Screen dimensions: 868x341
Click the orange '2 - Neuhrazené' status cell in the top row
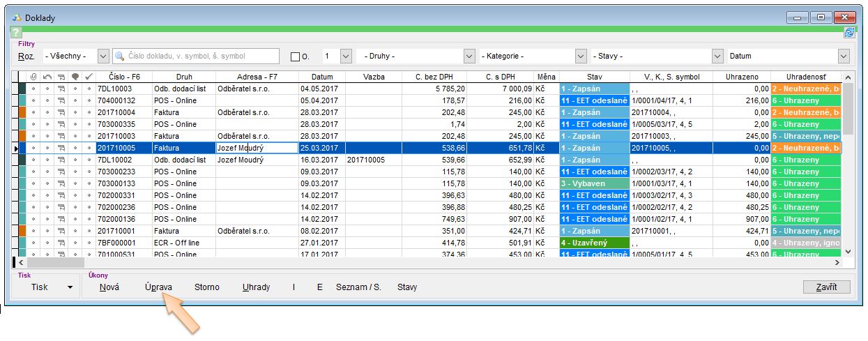point(805,89)
